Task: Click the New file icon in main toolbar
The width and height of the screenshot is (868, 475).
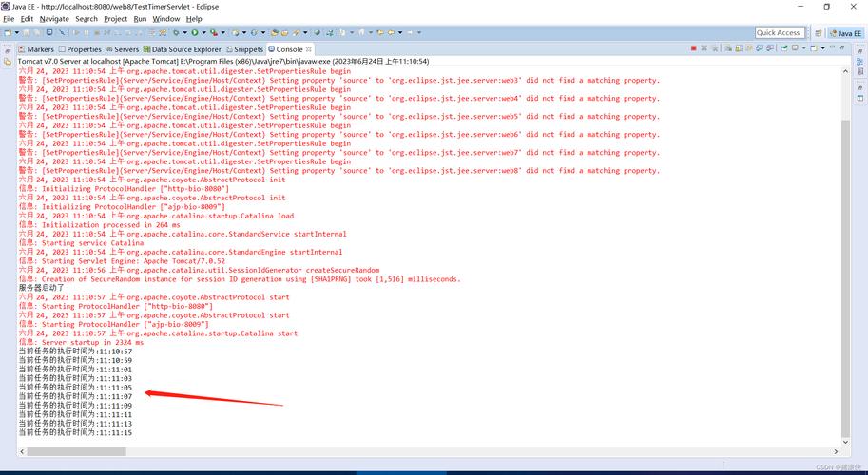Action: pos(8,32)
